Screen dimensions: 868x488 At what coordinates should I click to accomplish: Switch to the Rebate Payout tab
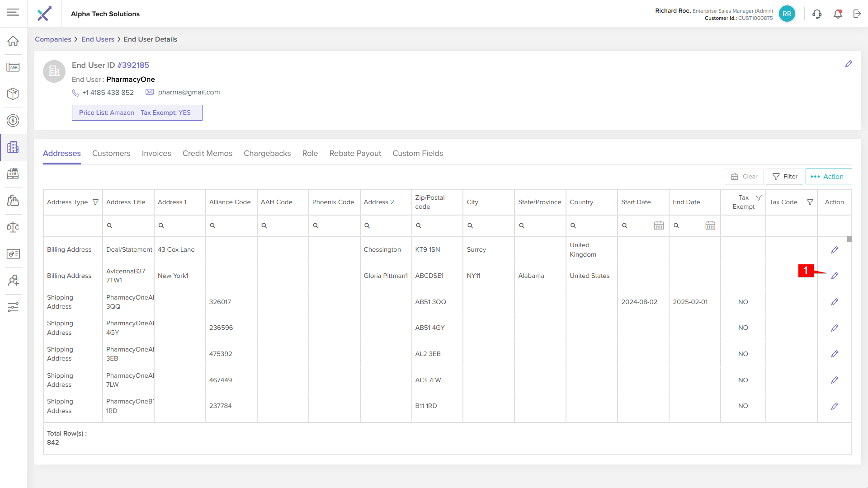click(x=355, y=153)
